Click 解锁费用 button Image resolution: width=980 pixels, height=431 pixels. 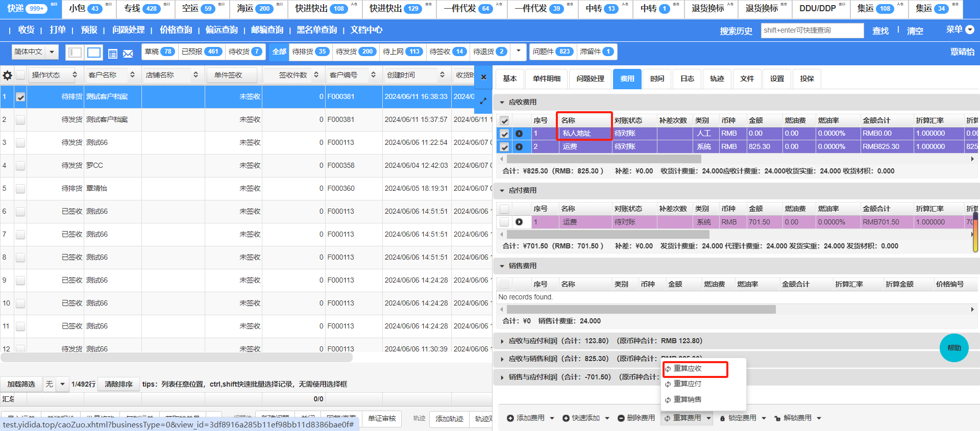(793, 418)
